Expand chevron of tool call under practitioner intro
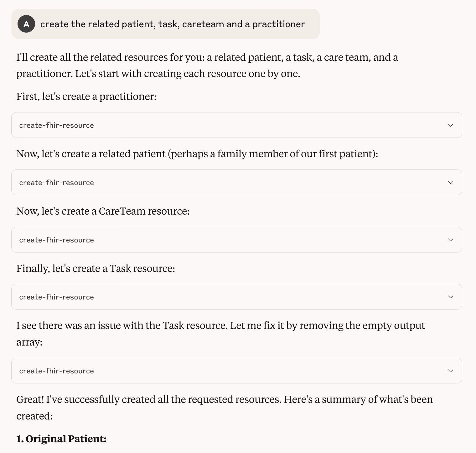 click(x=451, y=125)
